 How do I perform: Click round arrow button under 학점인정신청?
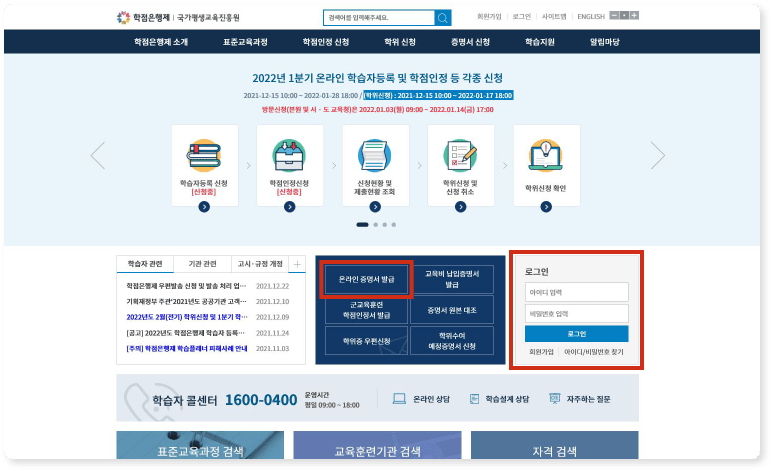(290, 207)
